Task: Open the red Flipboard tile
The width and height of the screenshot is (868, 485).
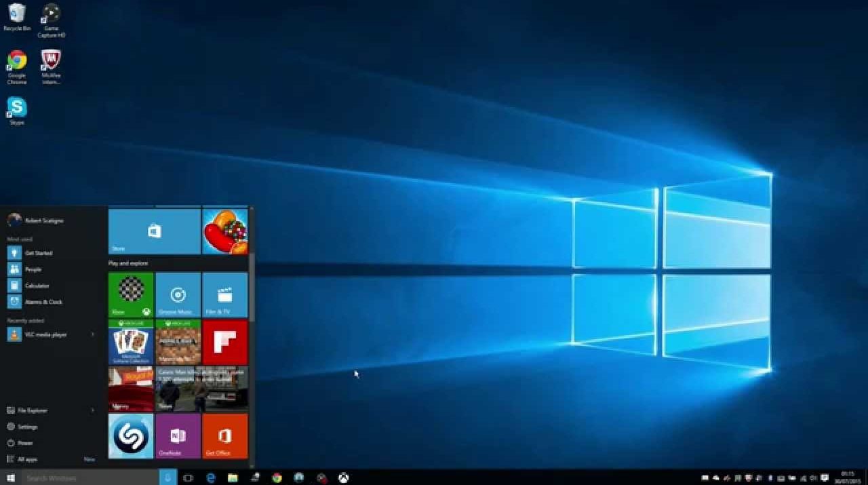Action: [x=225, y=342]
